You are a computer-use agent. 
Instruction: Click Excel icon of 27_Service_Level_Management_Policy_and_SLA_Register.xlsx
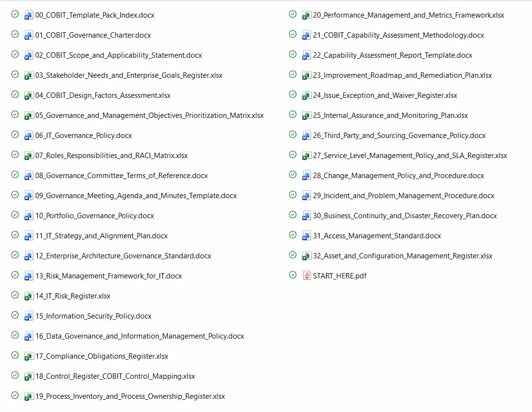(306, 156)
